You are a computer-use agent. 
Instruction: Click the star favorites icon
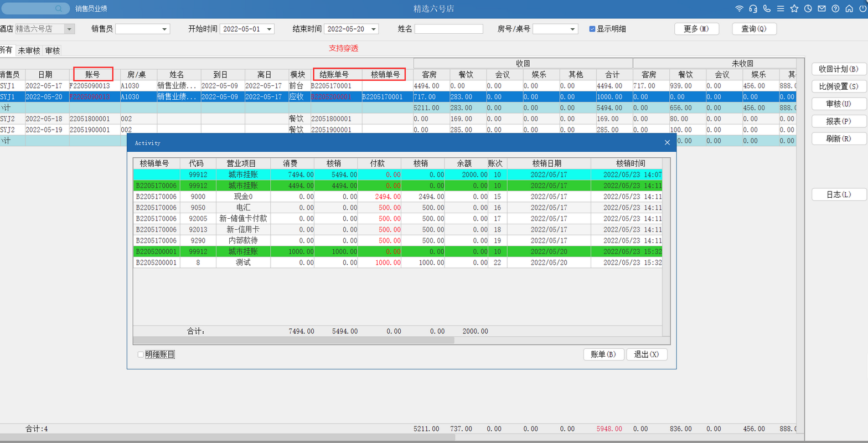click(x=794, y=9)
